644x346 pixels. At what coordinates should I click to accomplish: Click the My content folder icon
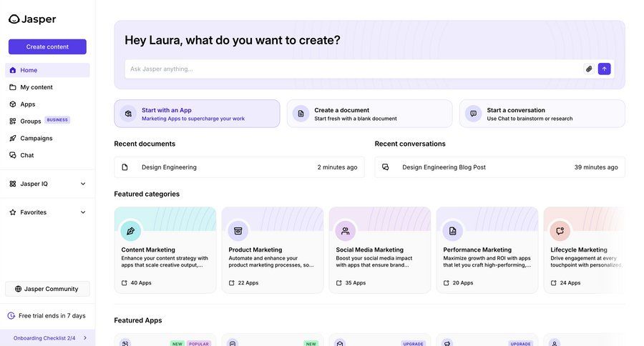[13, 87]
